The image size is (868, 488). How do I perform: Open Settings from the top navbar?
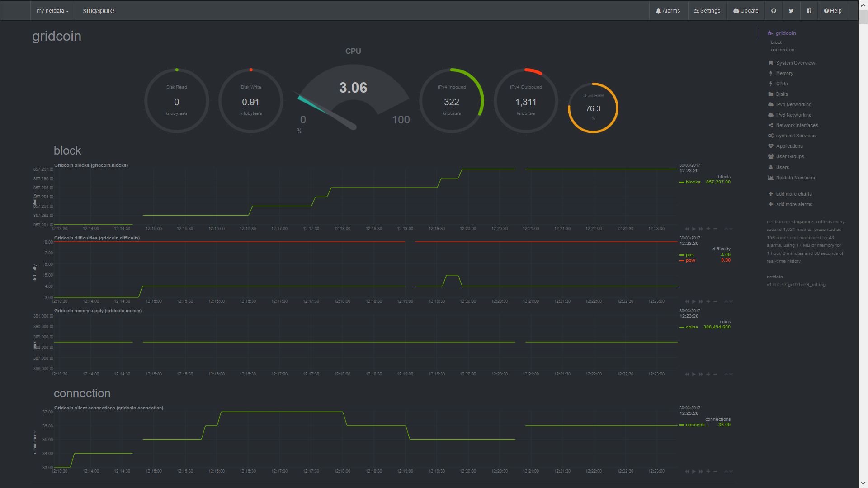pos(707,11)
